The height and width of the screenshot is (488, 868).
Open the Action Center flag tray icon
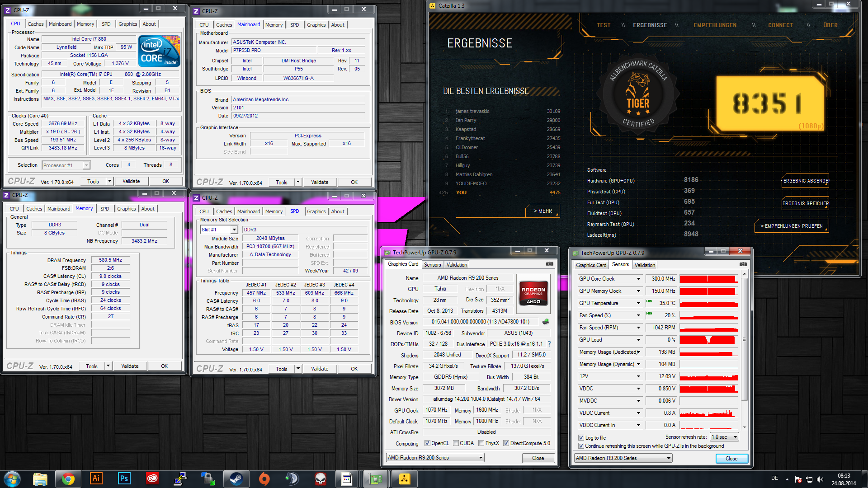click(798, 479)
